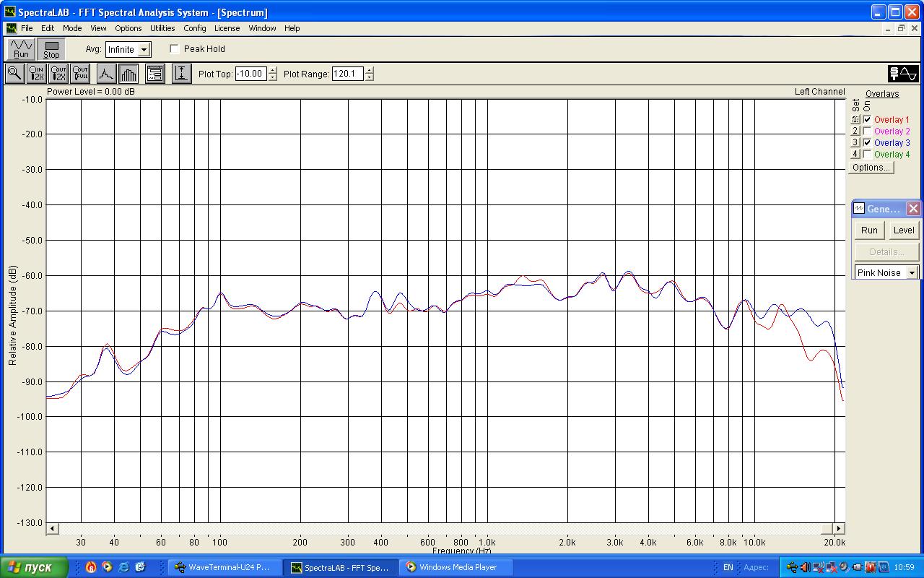Open the Mode menu
The width and height of the screenshot is (924, 578).
point(72,28)
